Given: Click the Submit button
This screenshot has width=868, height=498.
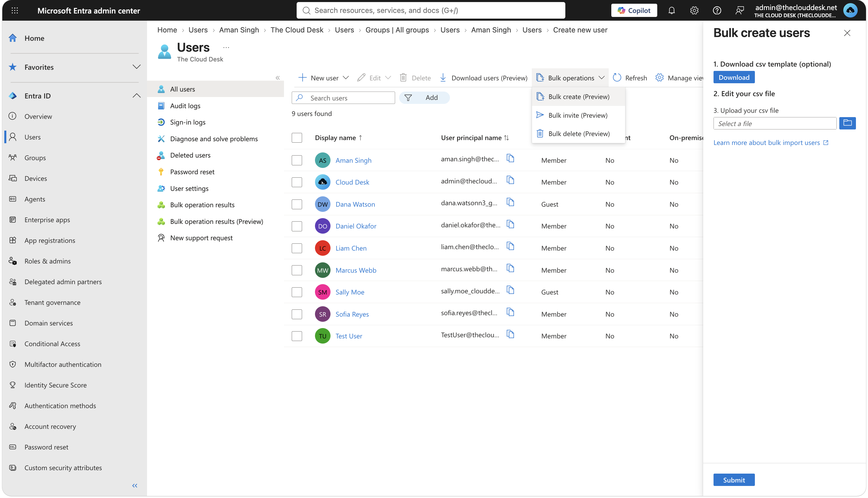Looking at the screenshot, I should point(734,480).
